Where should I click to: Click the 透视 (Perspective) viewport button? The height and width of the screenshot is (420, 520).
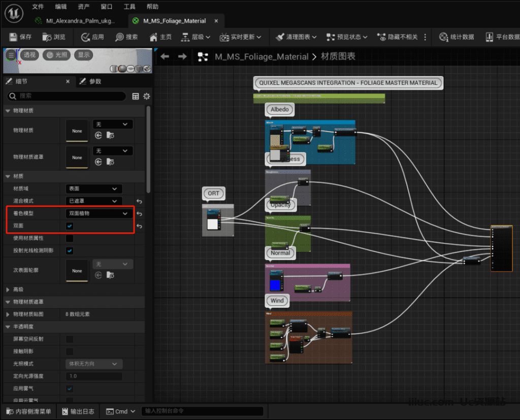click(x=29, y=55)
